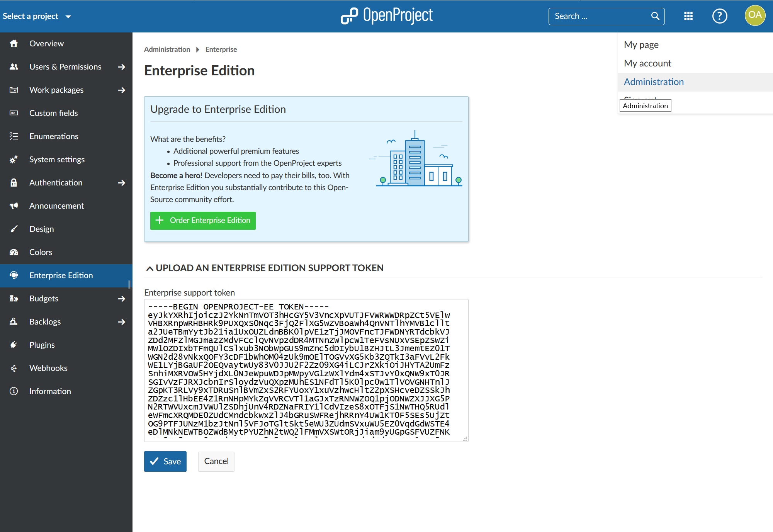Click the Order Enterprise Edition button
773x532 pixels.
pyautogui.click(x=203, y=220)
